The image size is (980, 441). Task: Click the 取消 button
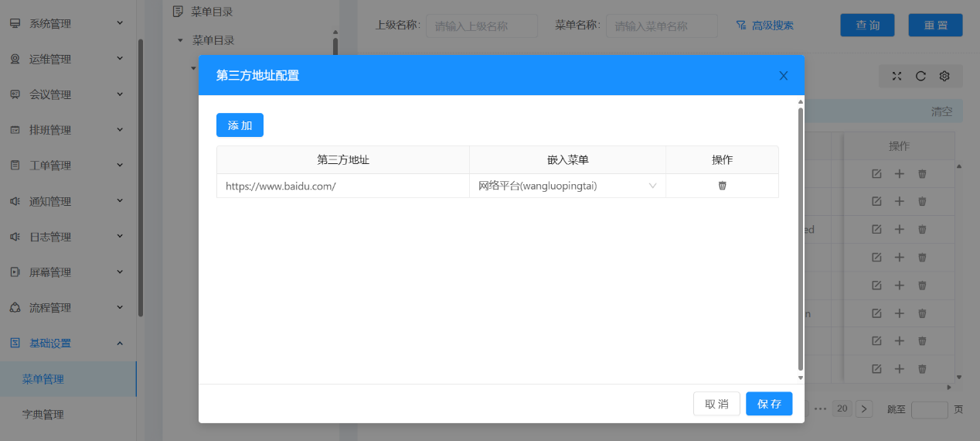716,404
